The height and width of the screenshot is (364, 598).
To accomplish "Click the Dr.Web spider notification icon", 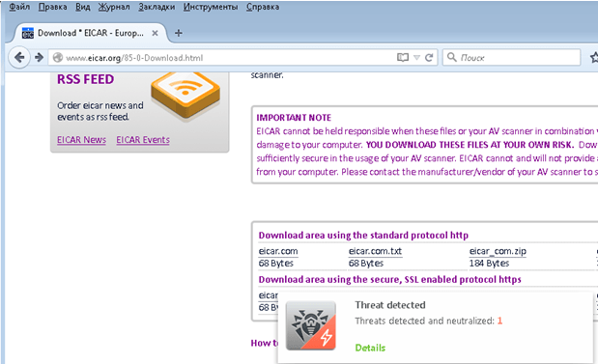I will coord(311,325).
